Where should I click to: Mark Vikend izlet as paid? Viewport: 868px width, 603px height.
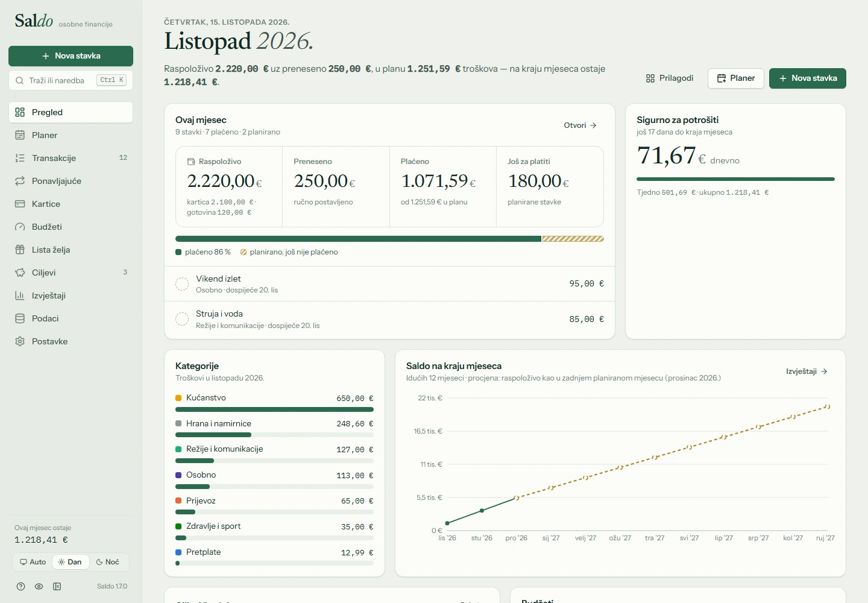(182, 284)
